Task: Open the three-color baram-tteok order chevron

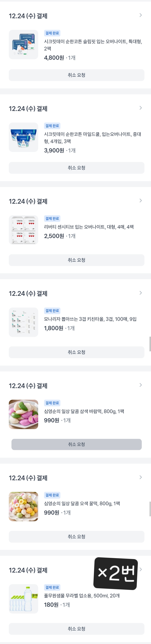Action: [x=141, y=385]
